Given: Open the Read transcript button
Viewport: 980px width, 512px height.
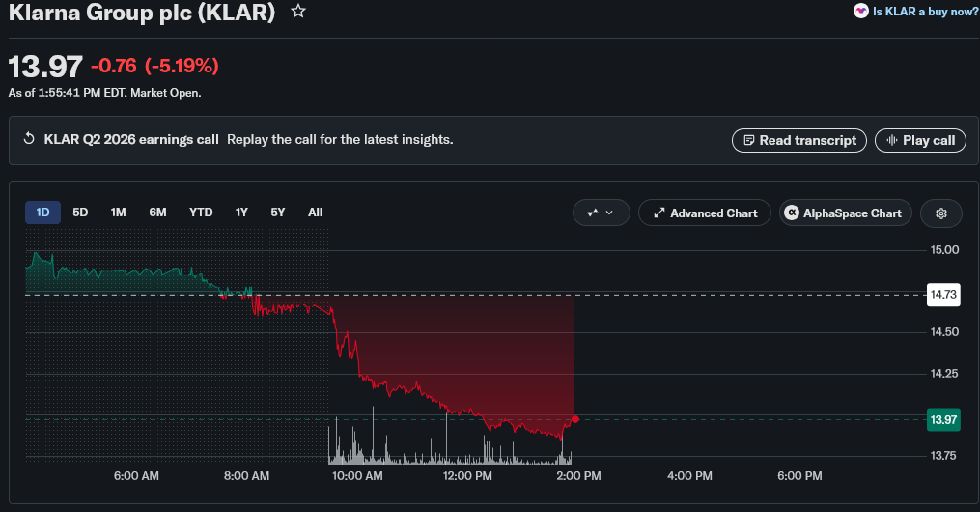Looking at the screenshot, I should pos(798,141).
